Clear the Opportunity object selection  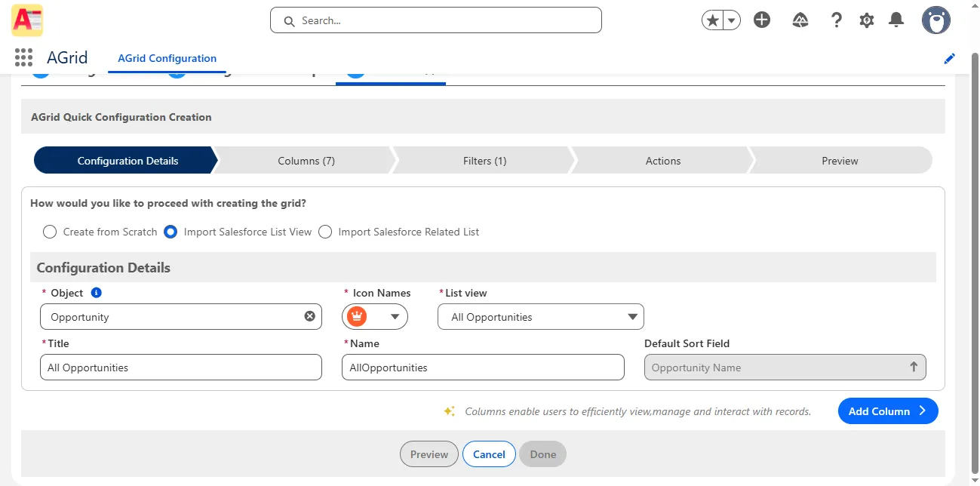(x=309, y=316)
